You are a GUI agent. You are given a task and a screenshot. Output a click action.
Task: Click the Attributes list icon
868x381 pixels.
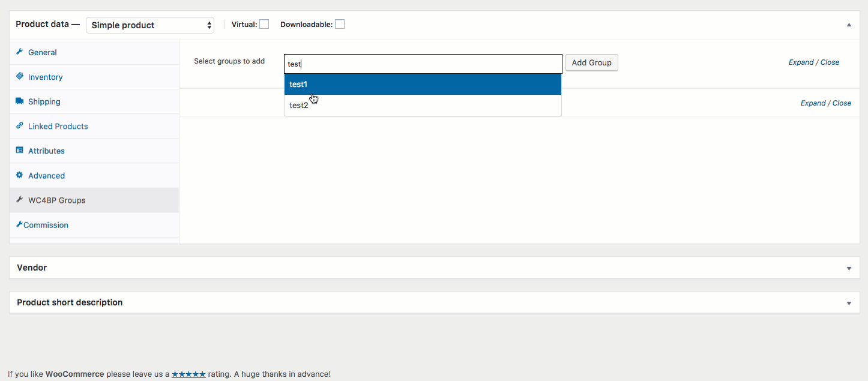[20, 151]
